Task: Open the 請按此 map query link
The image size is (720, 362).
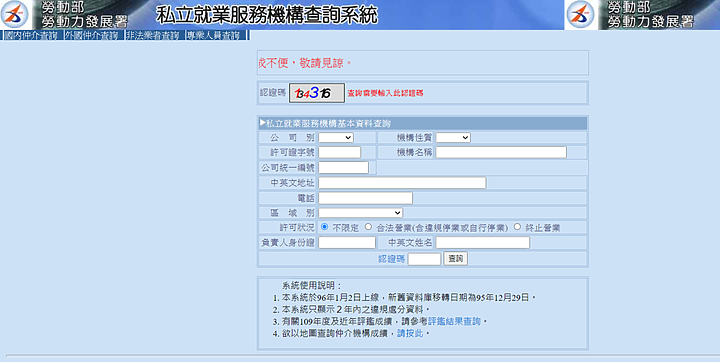Action: click(x=410, y=334)
